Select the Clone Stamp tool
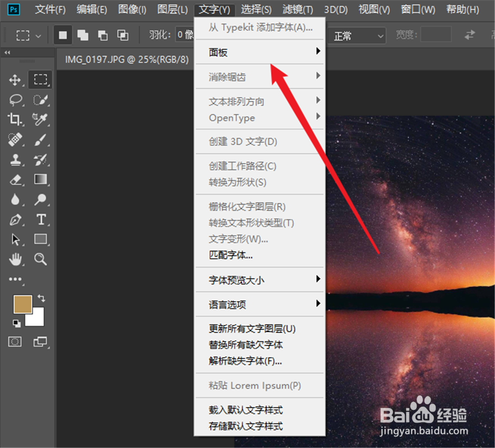 tap(15, 160)
